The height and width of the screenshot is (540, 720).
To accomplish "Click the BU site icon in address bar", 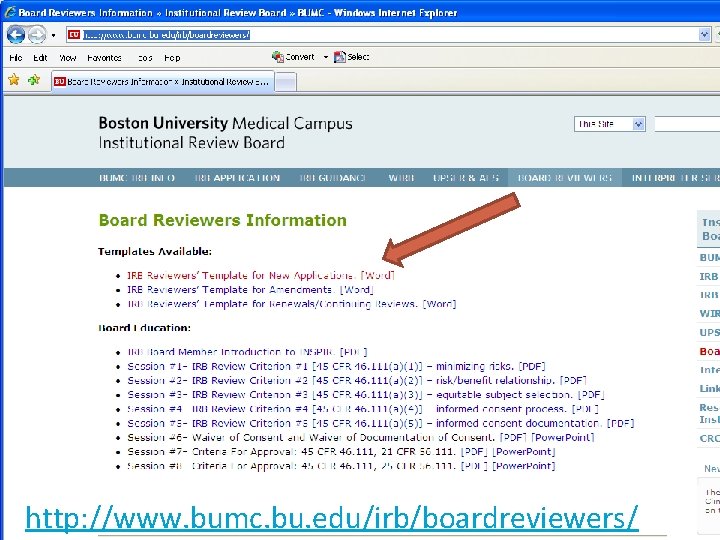I will pos(74,34).
